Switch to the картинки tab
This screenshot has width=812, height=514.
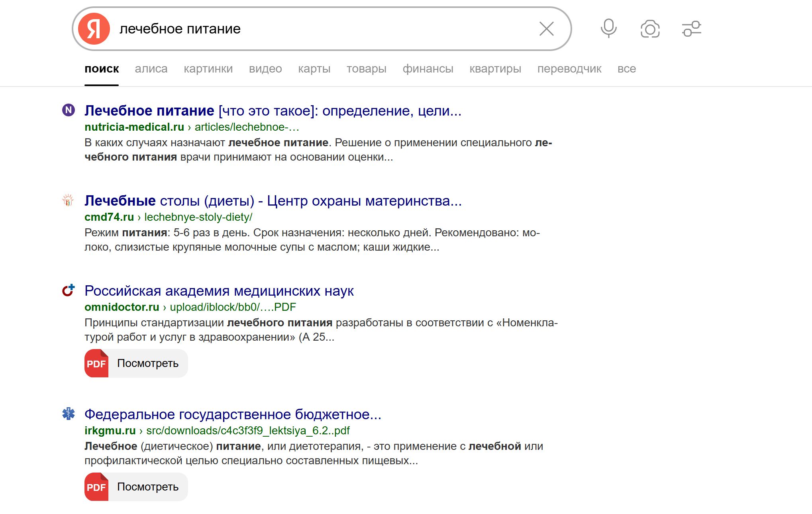click(x=208, y=69)
